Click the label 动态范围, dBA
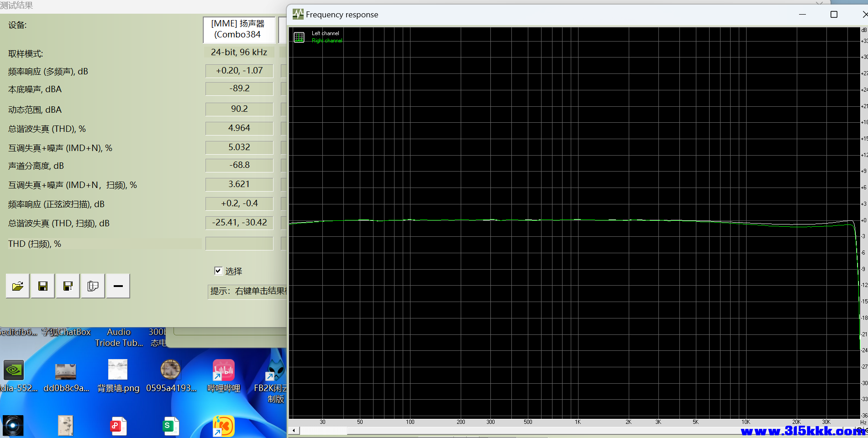 tap(35, 110)
